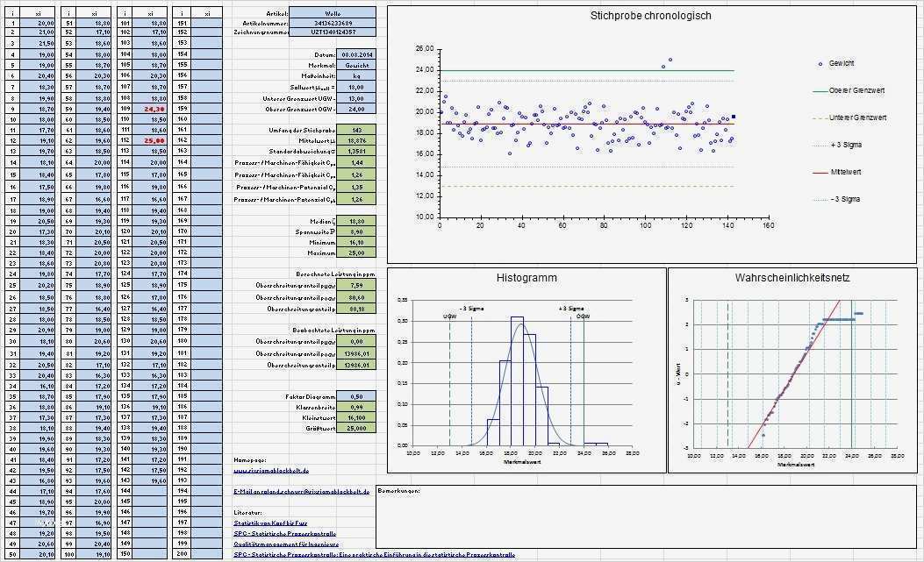Screen dimensions: 924x562
Task: Select the Standardabweichung value 1,3581
Action: pyautogui.click(x=356, y=152)
